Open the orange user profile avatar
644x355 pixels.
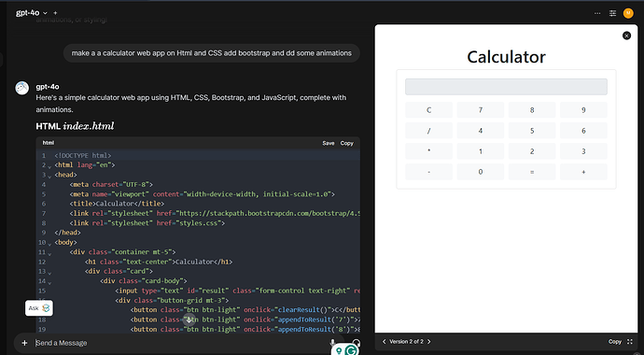628,13
